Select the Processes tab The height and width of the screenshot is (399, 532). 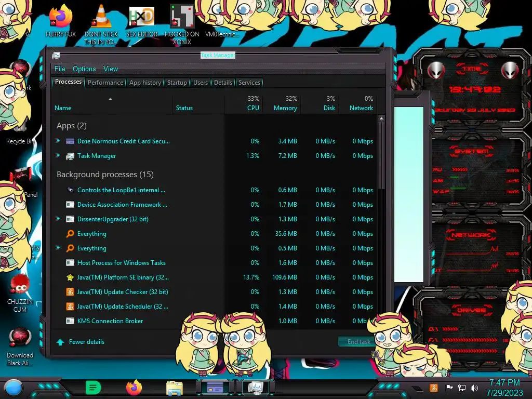(x=68, y=82)
